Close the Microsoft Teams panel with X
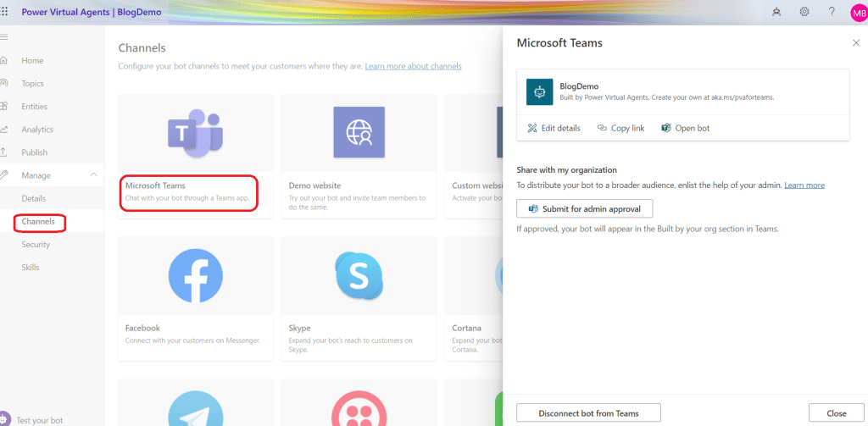868x426 pixels. point(855,42)
